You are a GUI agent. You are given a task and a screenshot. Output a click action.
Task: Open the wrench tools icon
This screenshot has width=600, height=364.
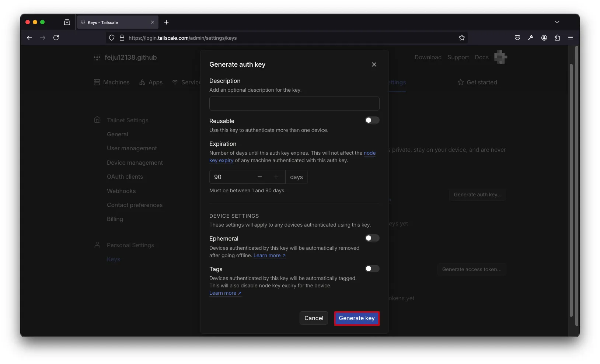[531, 38]
